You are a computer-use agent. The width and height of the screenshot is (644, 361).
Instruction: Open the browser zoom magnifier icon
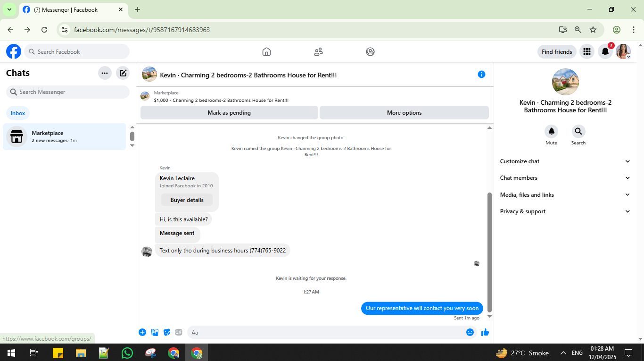click(x=578, y=30)
